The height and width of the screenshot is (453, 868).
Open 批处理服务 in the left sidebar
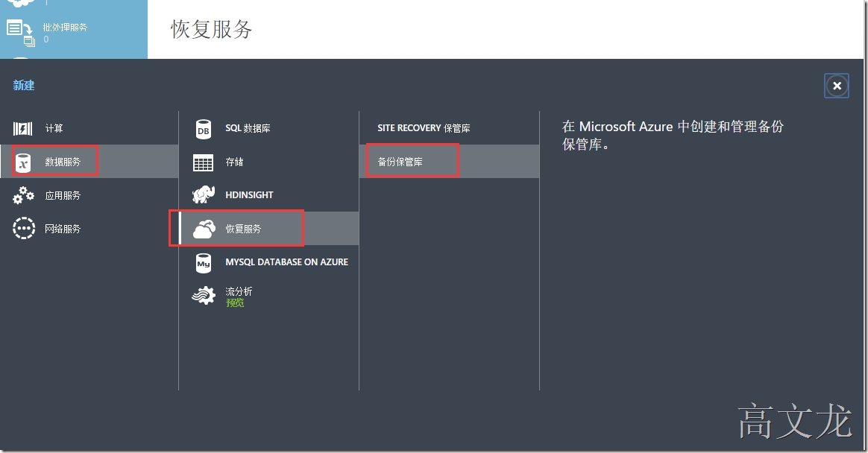(x=65, y=27)
